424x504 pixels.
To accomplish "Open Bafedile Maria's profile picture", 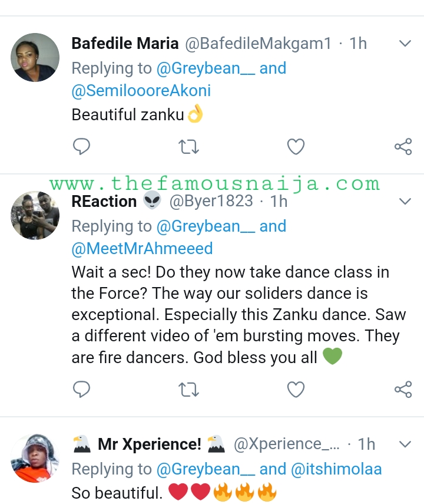I will click(34, 57).
